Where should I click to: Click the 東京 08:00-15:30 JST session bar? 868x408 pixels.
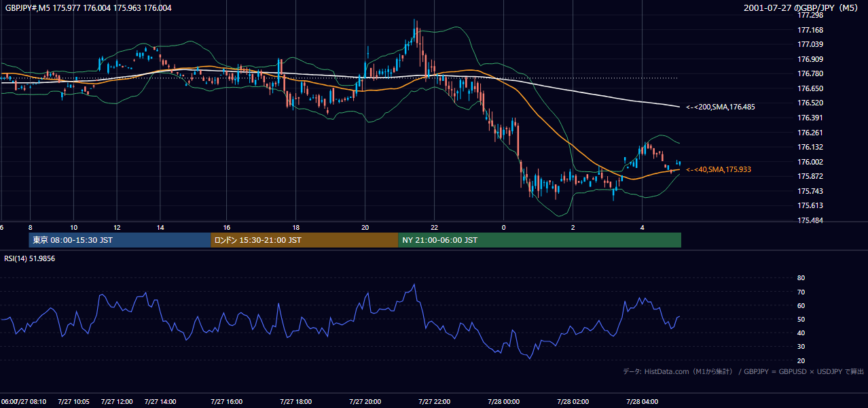120,240
